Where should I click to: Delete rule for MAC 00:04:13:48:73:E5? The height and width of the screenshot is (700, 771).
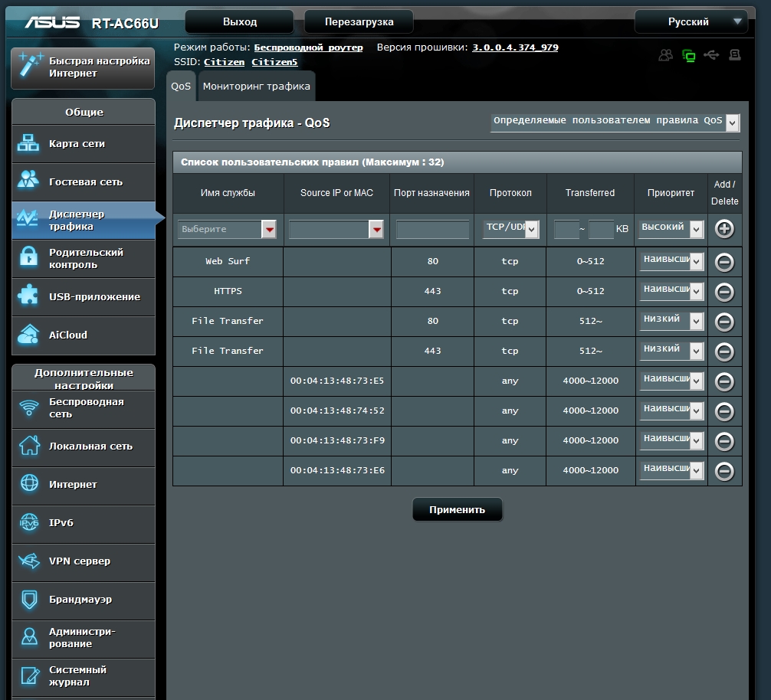(724, 381)
